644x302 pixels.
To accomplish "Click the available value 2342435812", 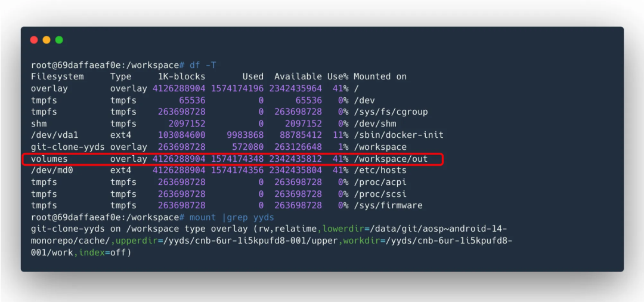I will coord(296,159).
